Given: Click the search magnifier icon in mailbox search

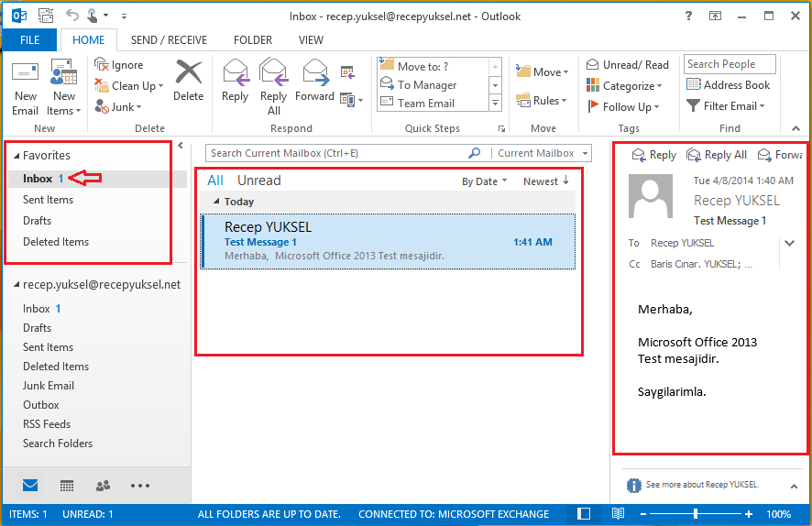Looking at the screenshot, I should tap(474, 153).
